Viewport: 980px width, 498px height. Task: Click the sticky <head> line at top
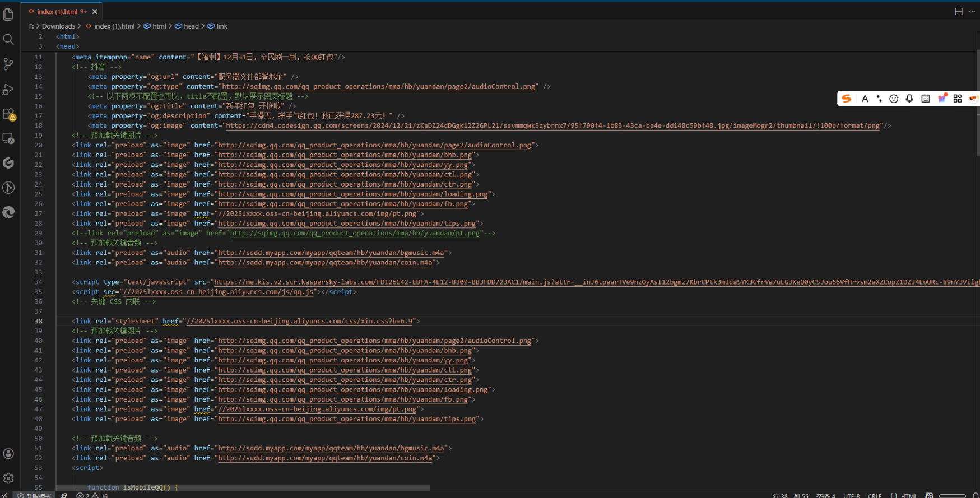pyautogui.click(x=67, y=46)
